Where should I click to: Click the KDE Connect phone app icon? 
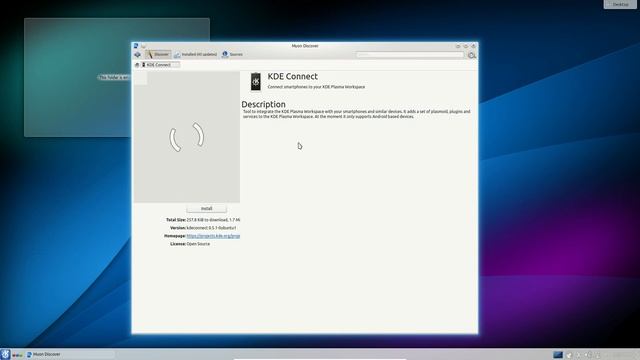[256, 82]
